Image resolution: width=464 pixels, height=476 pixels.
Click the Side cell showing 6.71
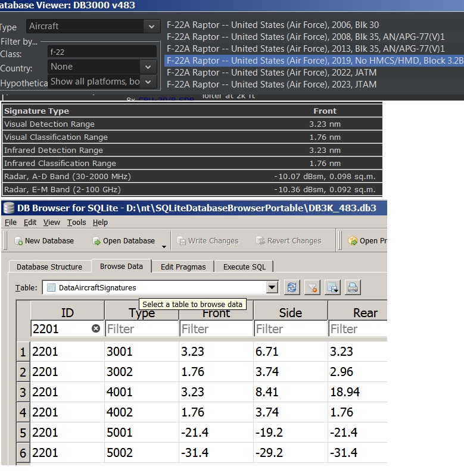pyautogui.click(x=291, y=352)
